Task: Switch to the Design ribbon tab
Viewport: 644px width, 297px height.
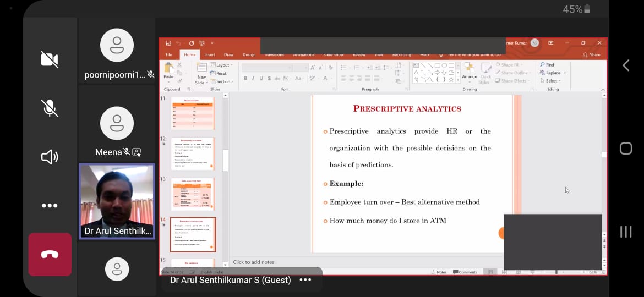Action: [x=249, y=54]
